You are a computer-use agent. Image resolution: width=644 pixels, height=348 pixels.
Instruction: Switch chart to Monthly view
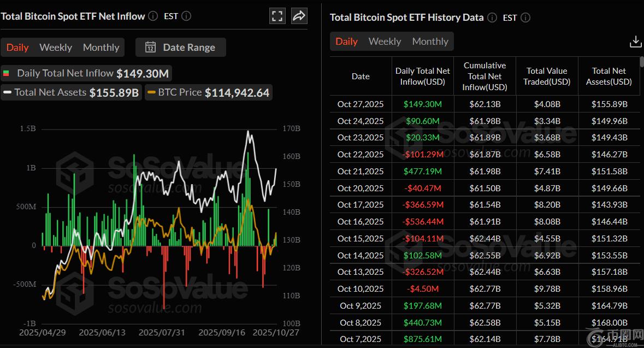coord(101,48)
